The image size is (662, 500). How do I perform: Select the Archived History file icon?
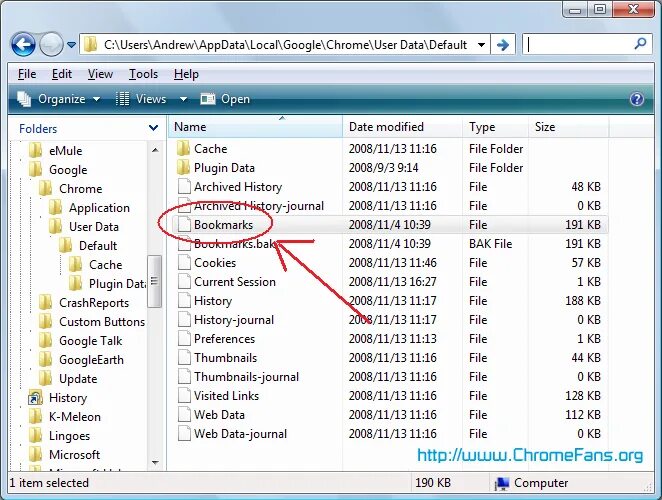pyautogui.click(x=184, y=187)
